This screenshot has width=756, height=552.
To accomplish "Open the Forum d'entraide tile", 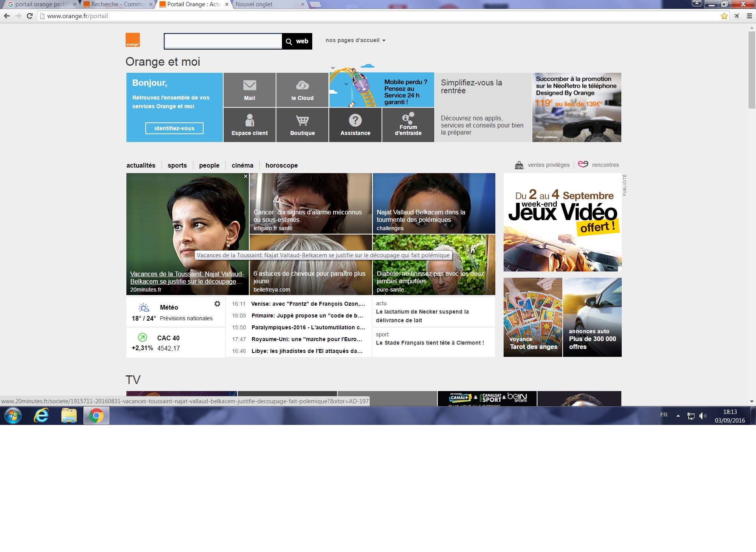I will 408,125.
